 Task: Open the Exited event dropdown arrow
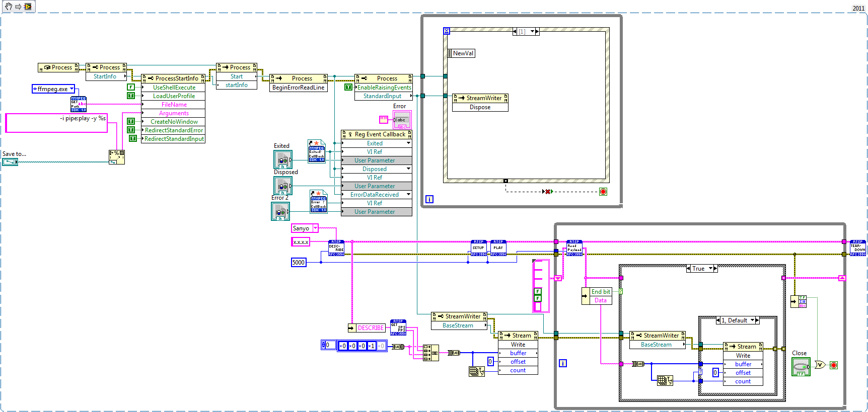(x=408, y=143)
